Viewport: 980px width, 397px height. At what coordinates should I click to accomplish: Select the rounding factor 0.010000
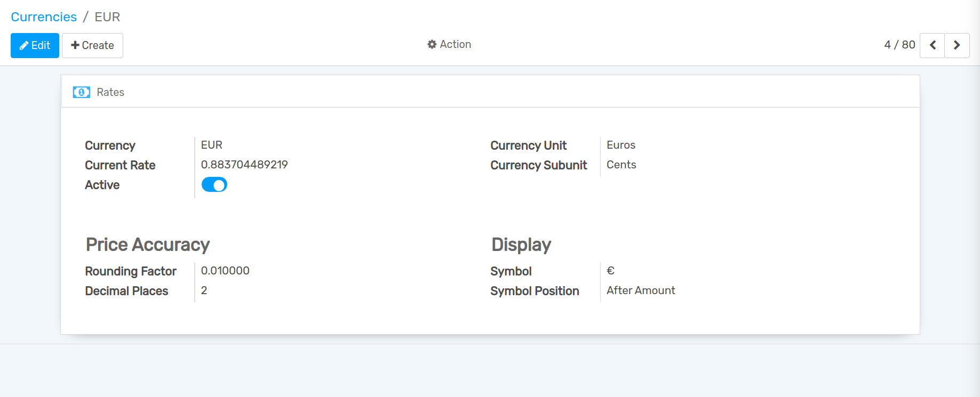point(225,271)
